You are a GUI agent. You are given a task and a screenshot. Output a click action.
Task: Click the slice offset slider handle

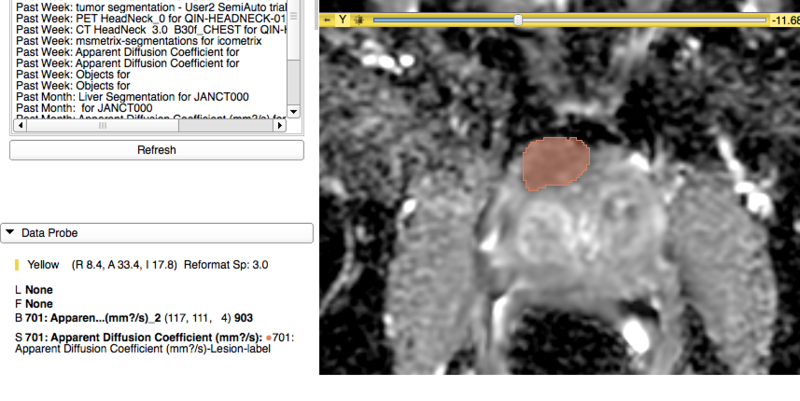[x=517, y=19]
